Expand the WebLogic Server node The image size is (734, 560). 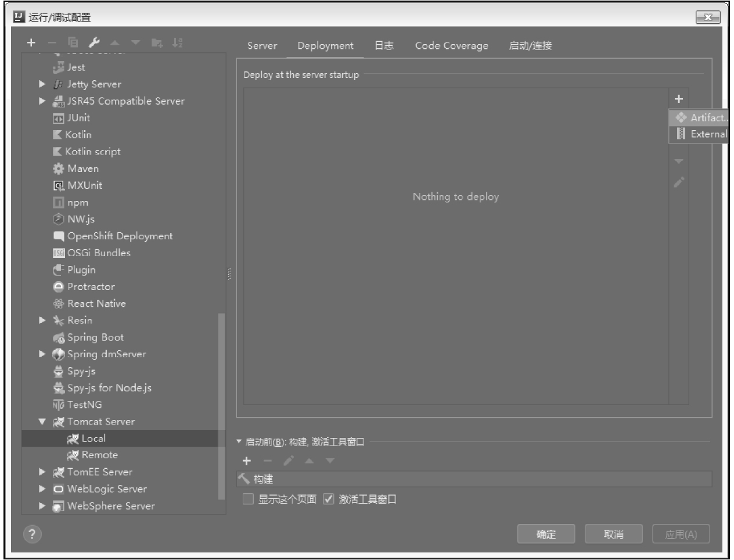42,489
